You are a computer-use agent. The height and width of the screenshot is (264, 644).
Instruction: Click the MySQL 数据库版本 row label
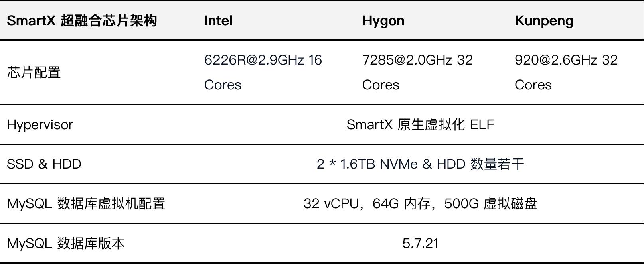tap(66, 243)
